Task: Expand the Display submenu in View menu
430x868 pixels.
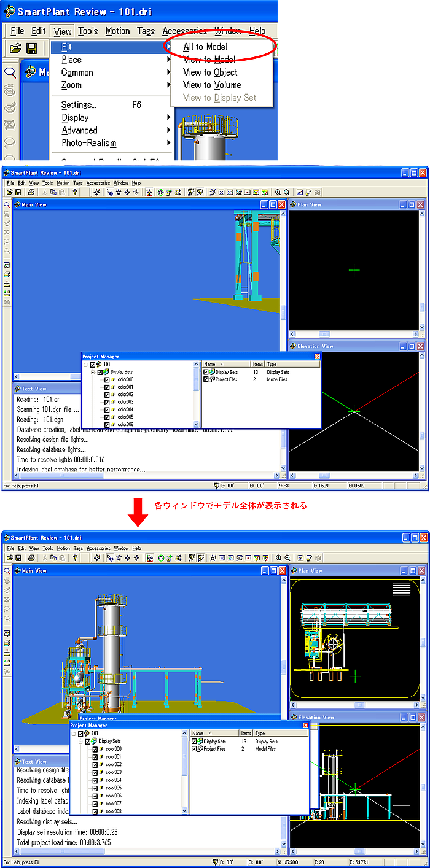Action: point(75,118)
